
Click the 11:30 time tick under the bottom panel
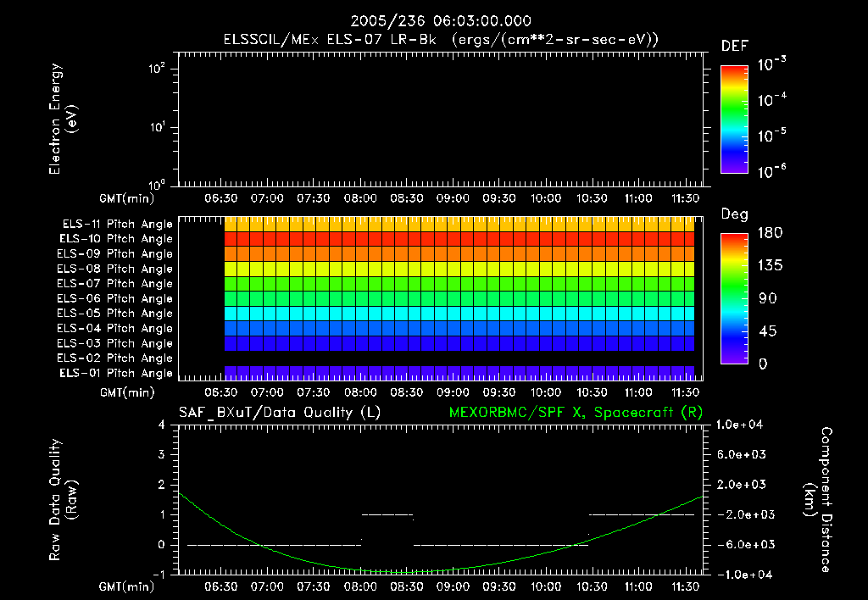click(685, 586)
